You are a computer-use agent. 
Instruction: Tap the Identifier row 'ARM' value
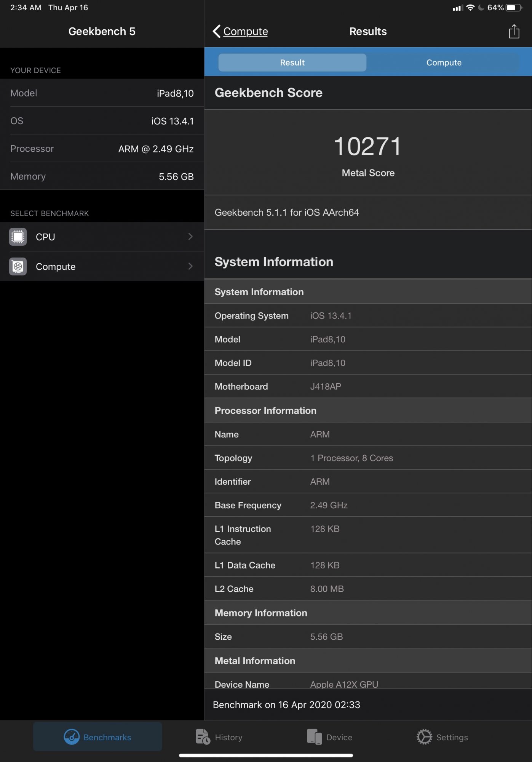pos(320,482)
